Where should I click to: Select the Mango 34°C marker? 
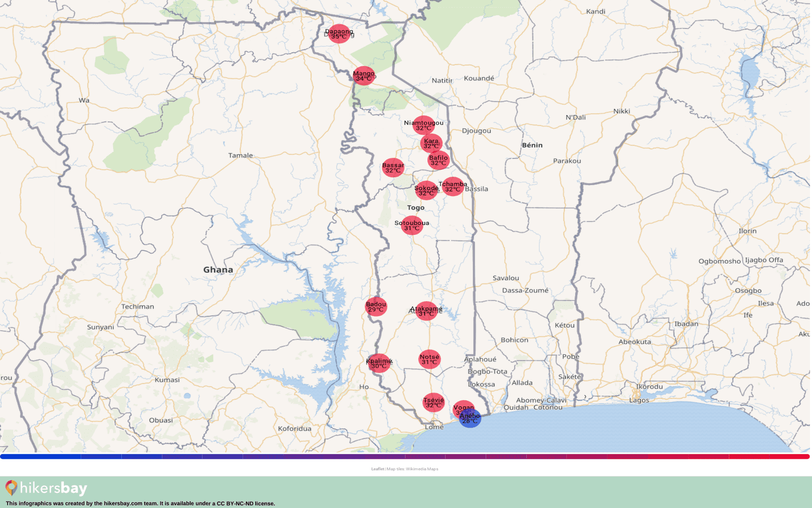(364, 76)
